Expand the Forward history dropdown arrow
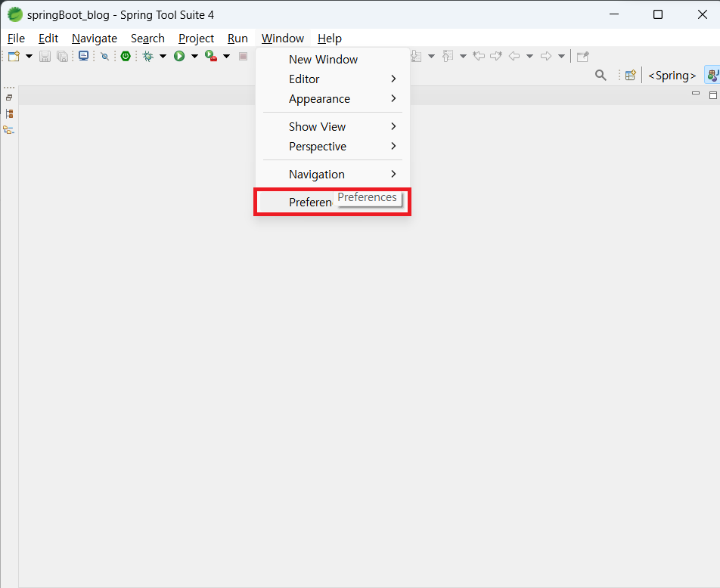This screenshot has height=588, width=720. [x=561, y=57]
